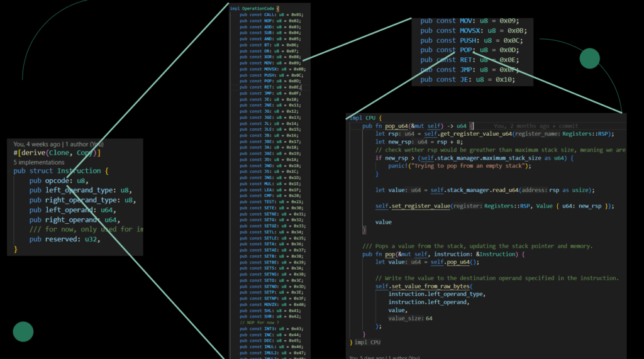
Task: Click the 'pub left_operand_type: u8,' field
Action: pyautogui.click(x=80, y=190)
